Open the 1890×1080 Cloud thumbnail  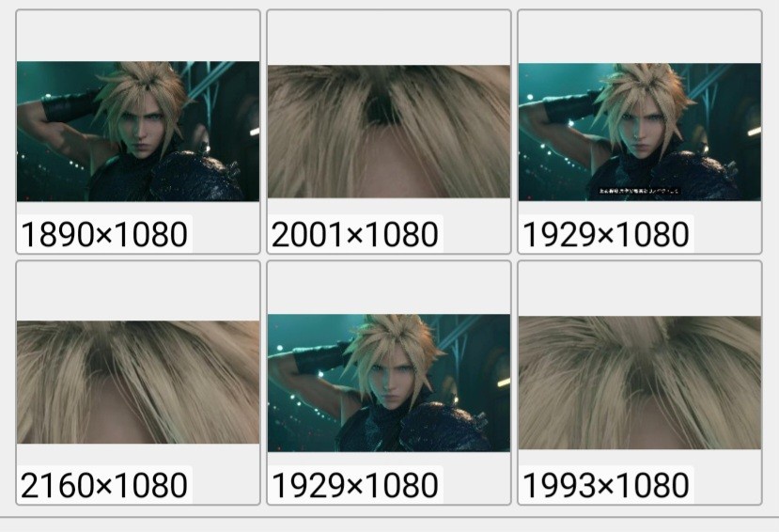tap(138, 132)
